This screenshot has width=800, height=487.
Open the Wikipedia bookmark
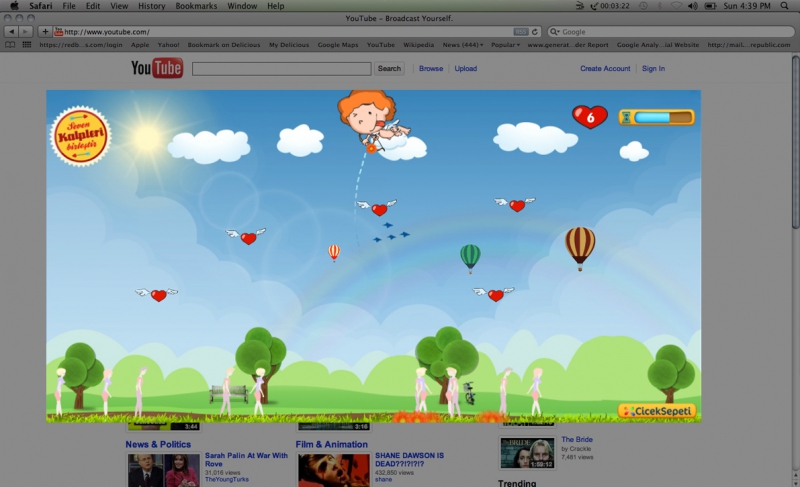tap(418, 45)
